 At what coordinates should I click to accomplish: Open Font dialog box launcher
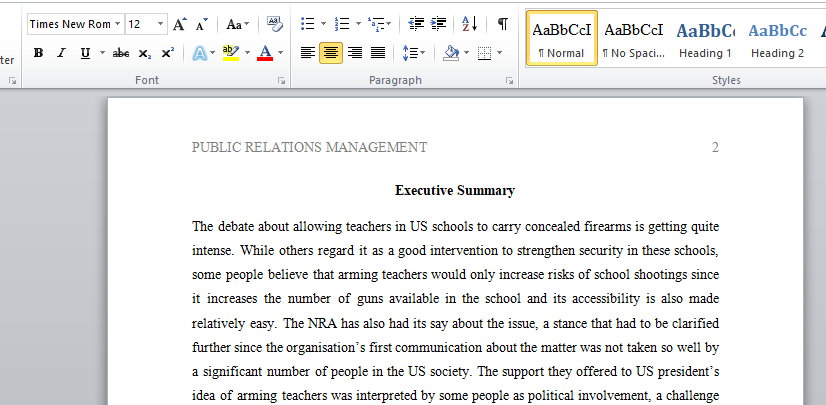tap(282, 81)
